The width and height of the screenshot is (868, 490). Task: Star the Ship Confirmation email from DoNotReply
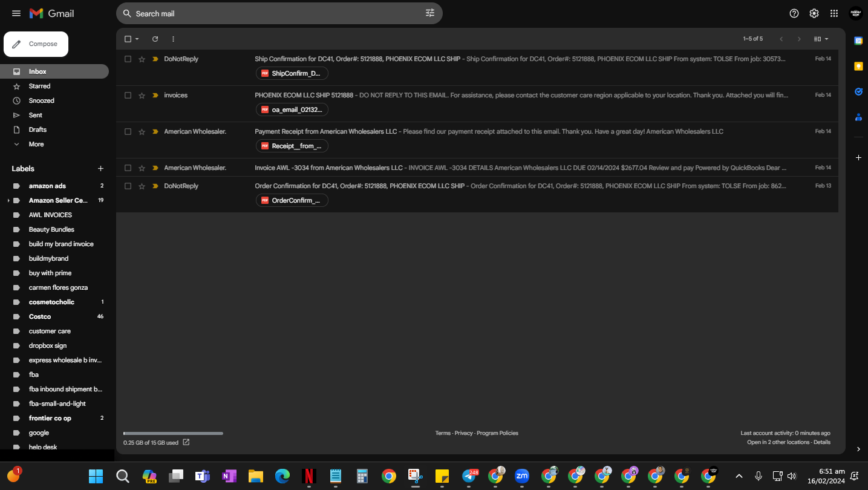pos(142,59)
